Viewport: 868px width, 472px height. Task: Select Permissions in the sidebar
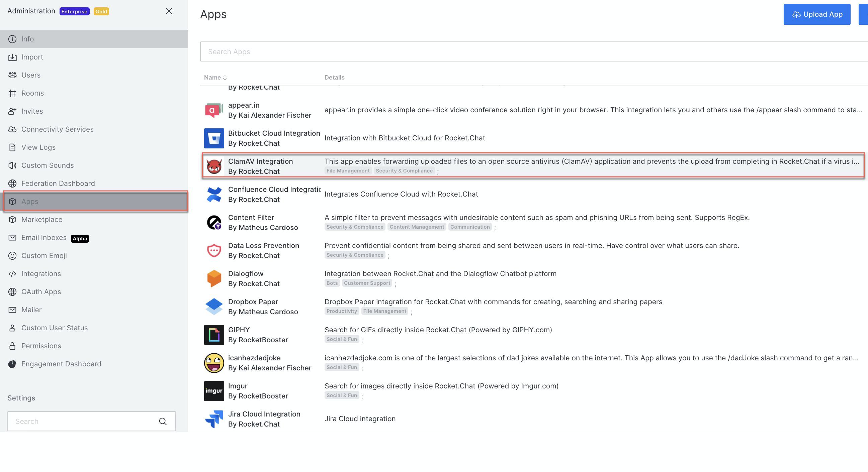click(94, 346)
